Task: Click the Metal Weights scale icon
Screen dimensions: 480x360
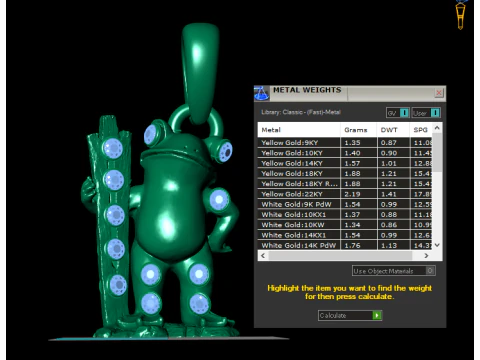Action: tap(262, 93)
